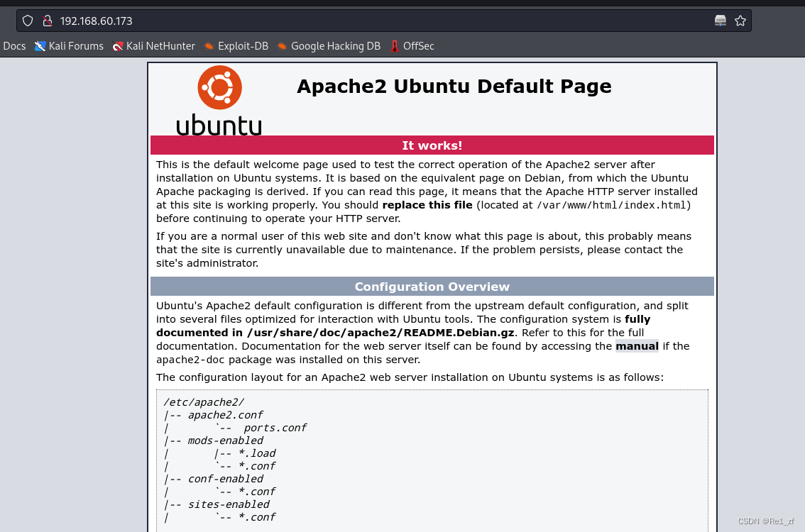Open the OffSec bookmark
The width and height of the screenshot is (805, 532).
click(412, 46)
